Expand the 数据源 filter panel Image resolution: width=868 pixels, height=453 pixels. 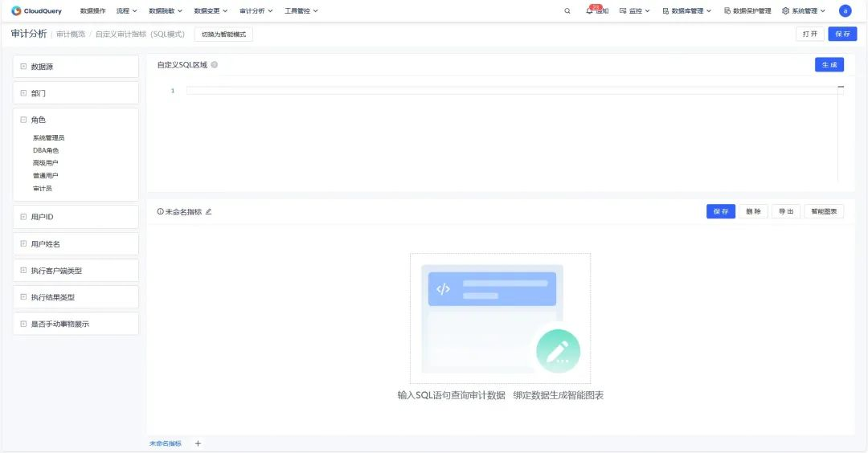pos(23,67)
